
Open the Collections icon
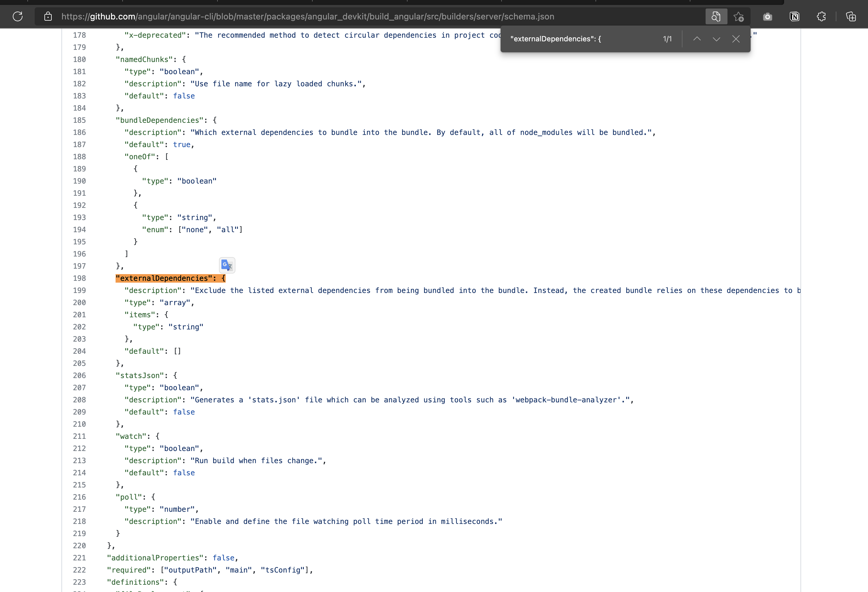pos(850,16)
